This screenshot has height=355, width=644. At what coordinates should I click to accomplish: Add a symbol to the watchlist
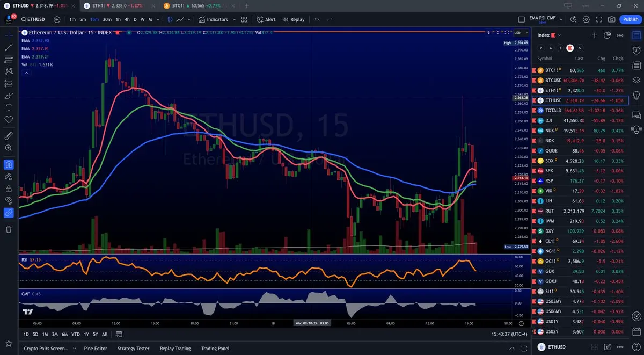tap(595, 35)
